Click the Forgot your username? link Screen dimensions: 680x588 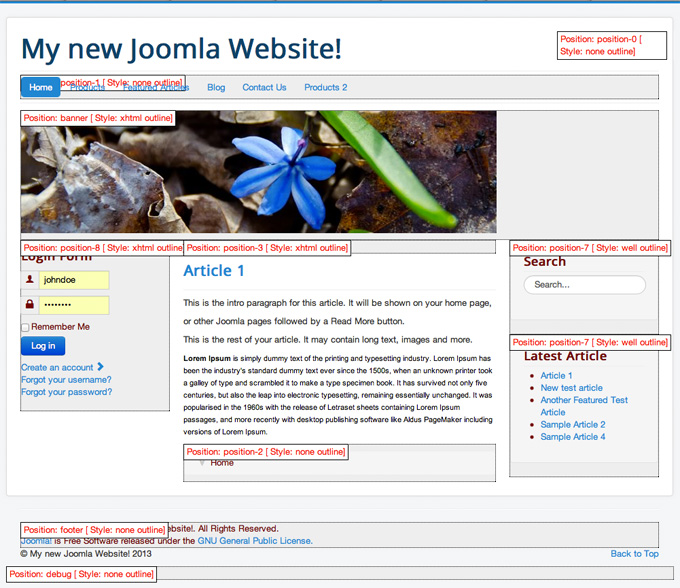pyautogui.click(x=66, y=380)
